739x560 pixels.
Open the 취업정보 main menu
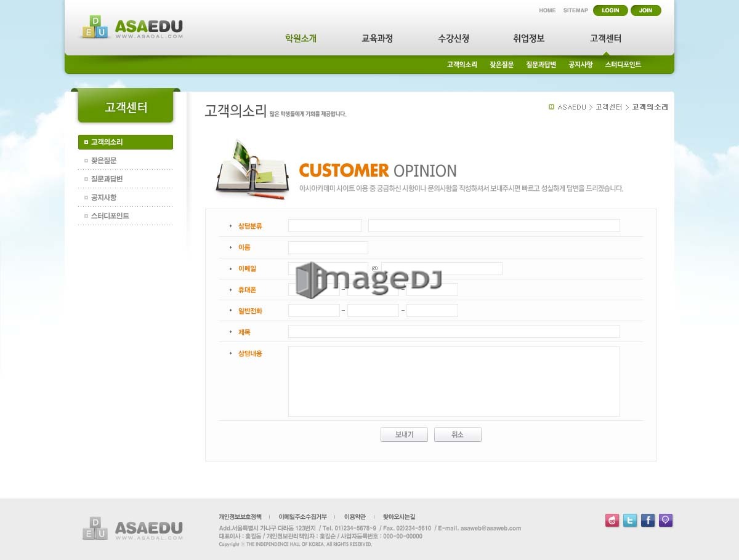(x=529, y=38)
